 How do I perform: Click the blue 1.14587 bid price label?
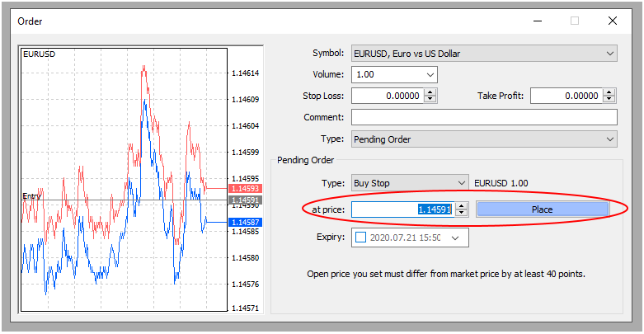[x=246, y=223]
